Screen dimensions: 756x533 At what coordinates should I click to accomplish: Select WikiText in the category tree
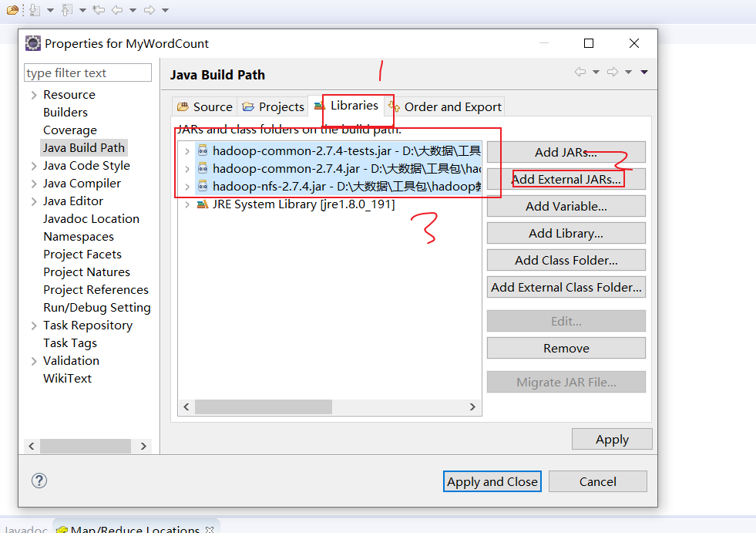point(67,379)
